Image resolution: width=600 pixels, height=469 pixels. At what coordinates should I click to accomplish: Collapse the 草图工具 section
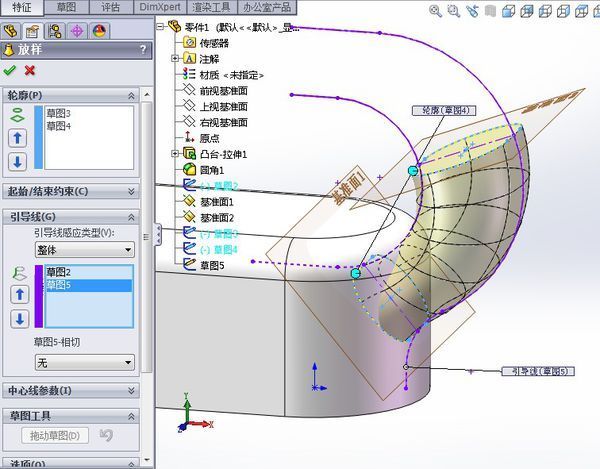(131, 416)
